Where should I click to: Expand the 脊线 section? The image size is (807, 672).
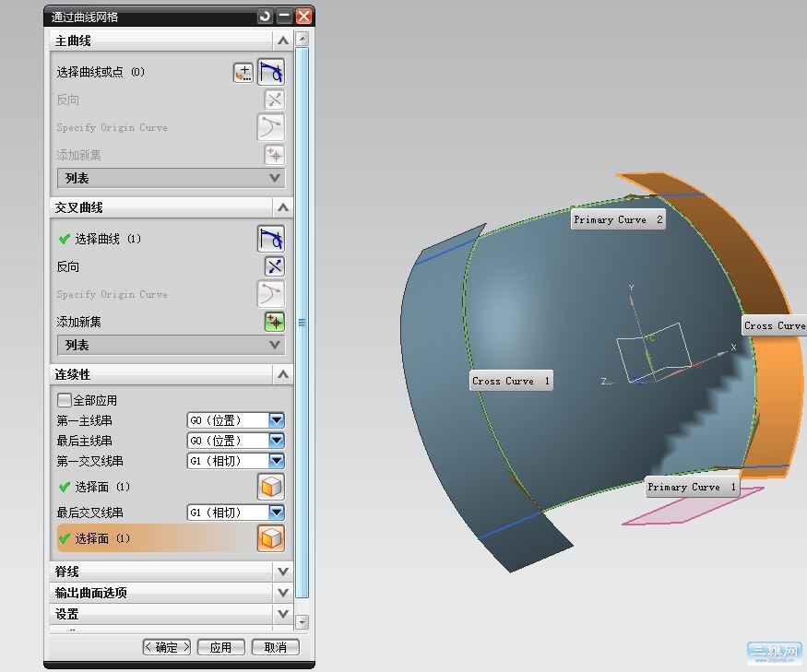point(282,572)
